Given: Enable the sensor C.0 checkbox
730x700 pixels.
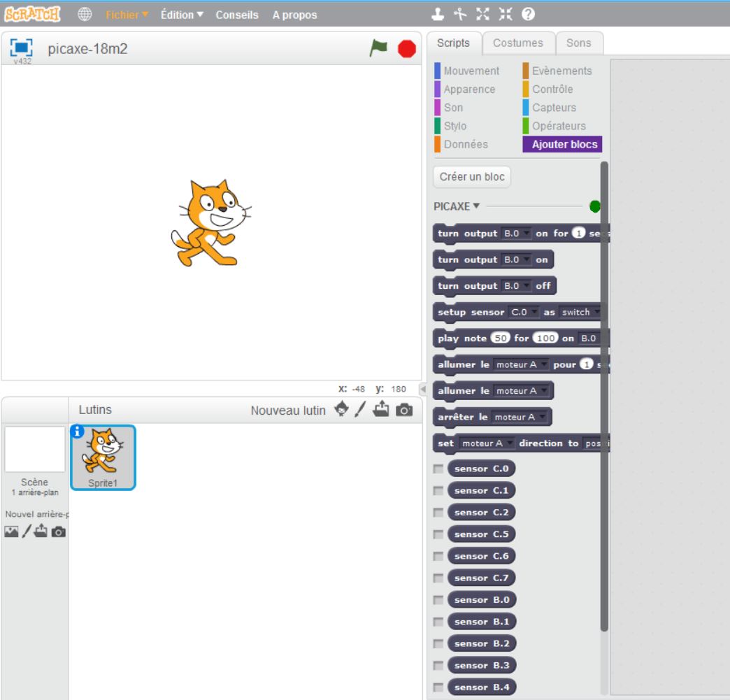Looking at the screenshot, I should (438, 469).
